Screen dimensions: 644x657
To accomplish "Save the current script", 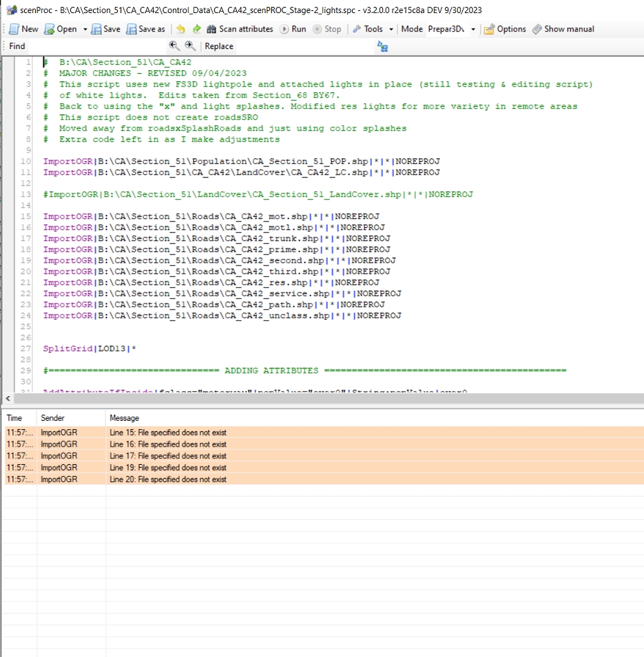I will click(105, 29).
